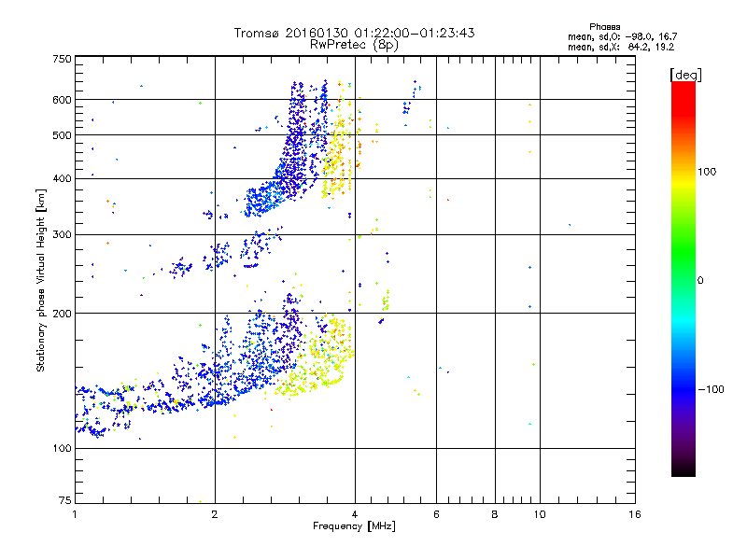Click the colorbar tick label '-100'

[x=712, y=389]
